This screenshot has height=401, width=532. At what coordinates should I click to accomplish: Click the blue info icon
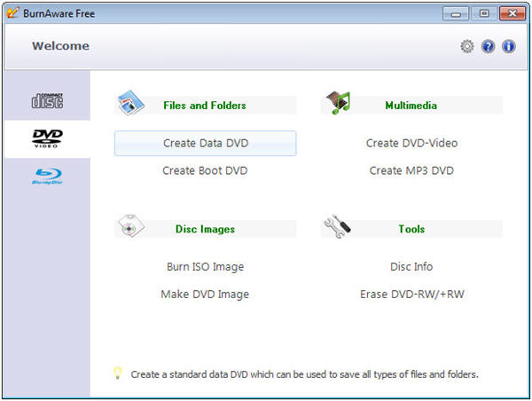click(509, 46)
